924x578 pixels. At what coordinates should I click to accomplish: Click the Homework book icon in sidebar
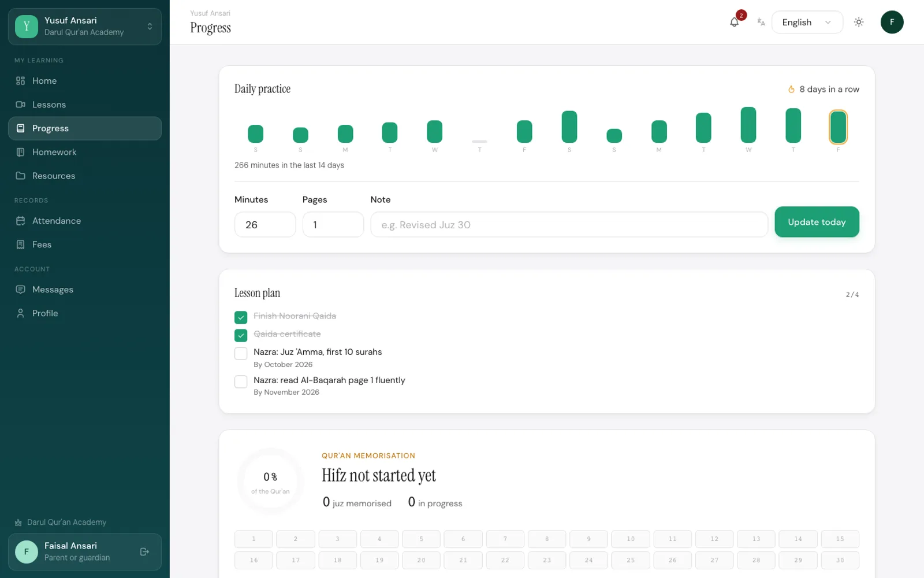click(20, 152)
